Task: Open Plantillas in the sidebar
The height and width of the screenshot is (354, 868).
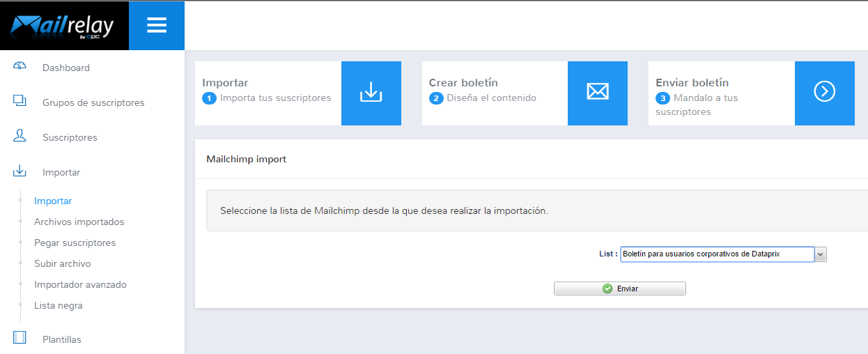Action: click(62, 339)
